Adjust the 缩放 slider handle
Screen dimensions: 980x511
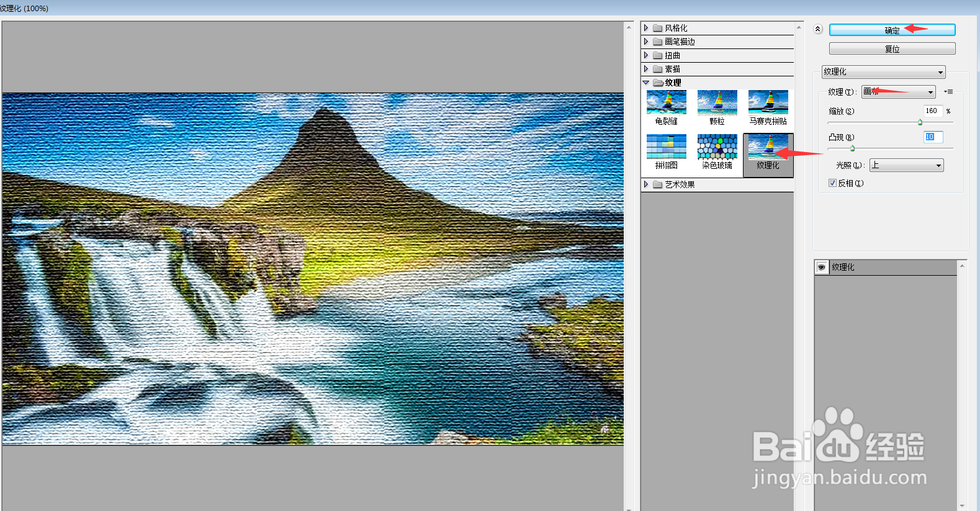coord(920,122)
